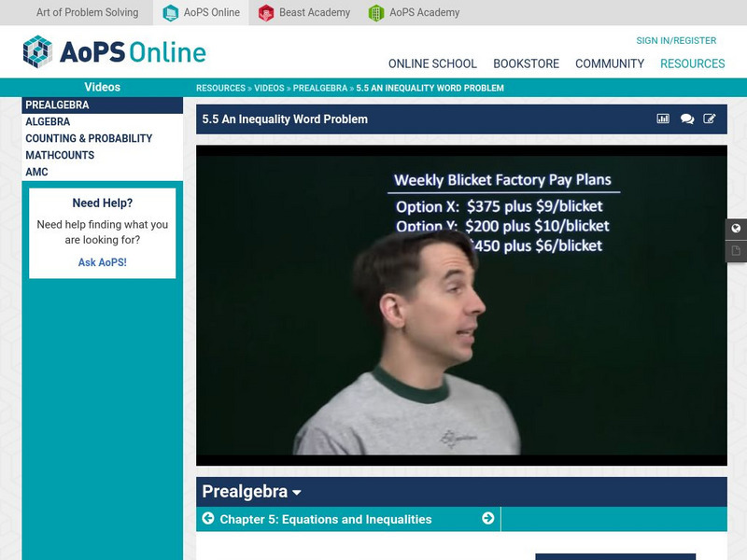The image size is (747, 560).
Task: Click Resources in the breadcrumb
Action: [220, 88]
